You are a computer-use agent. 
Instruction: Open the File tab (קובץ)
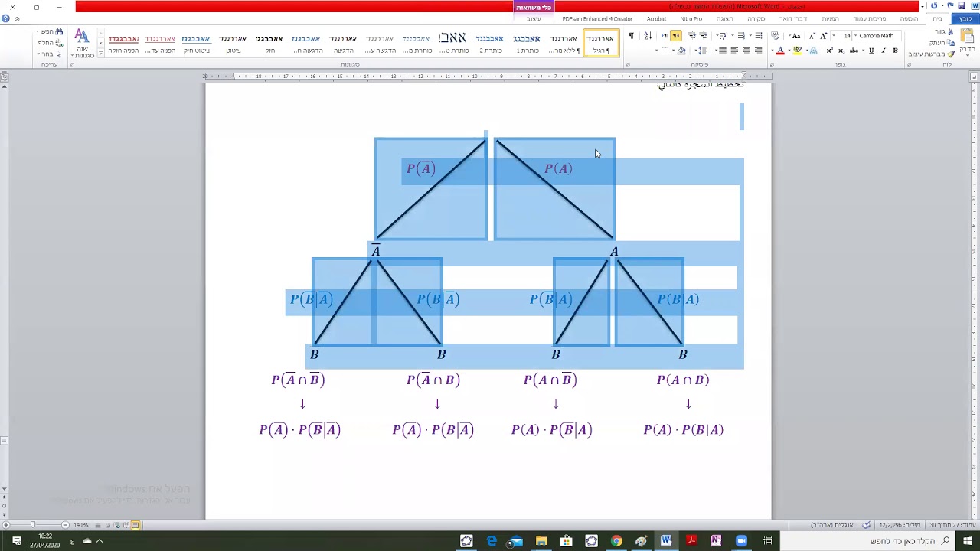965,18
